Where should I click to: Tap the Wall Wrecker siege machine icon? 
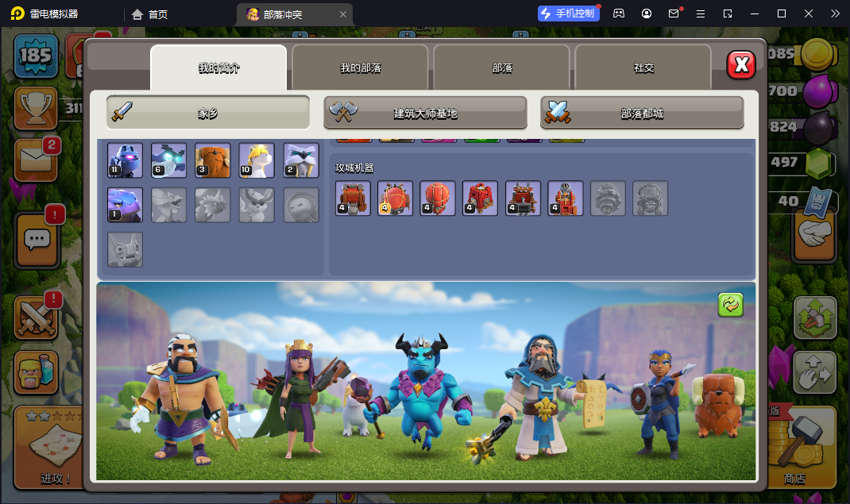[353, 198]
